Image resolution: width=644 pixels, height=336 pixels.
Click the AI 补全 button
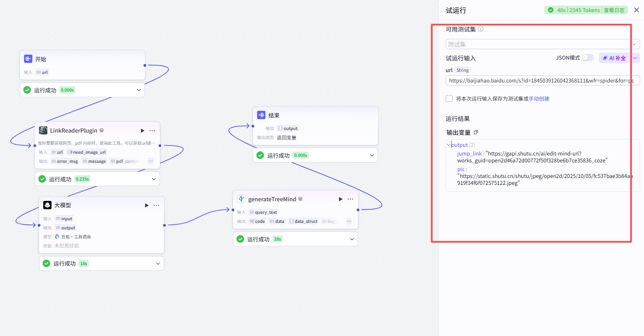615,58
